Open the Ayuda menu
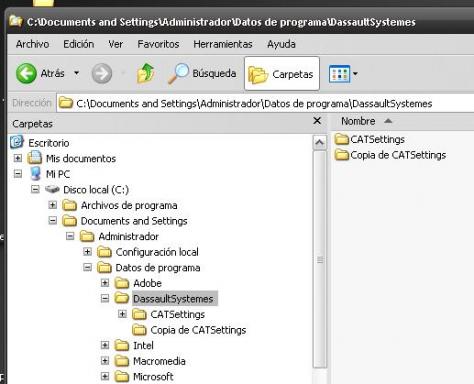Screen dimensions: 474x384 coord(281,44)
